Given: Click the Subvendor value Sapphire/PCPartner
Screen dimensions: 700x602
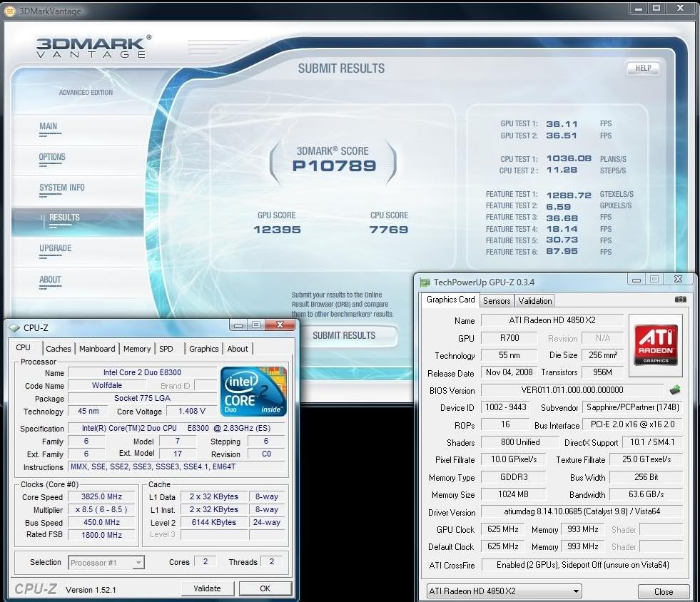Looking at the screenshot, I should click(x=633, y=407).
